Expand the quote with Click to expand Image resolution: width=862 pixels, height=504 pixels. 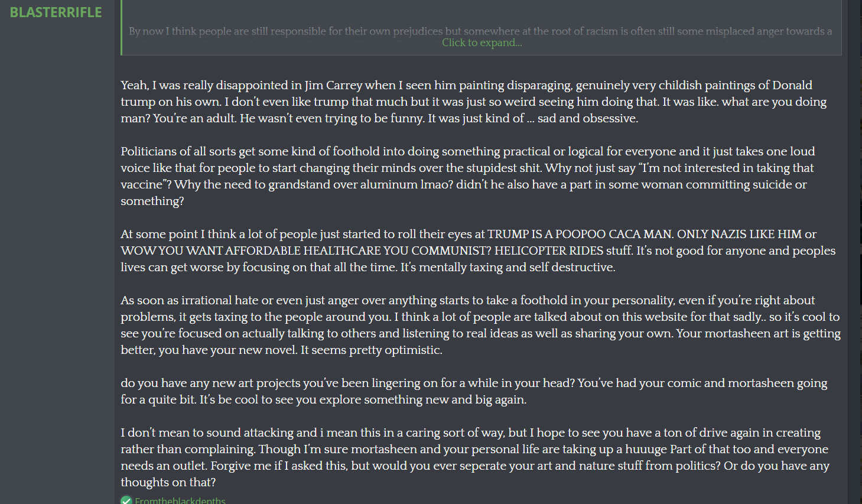482,43
